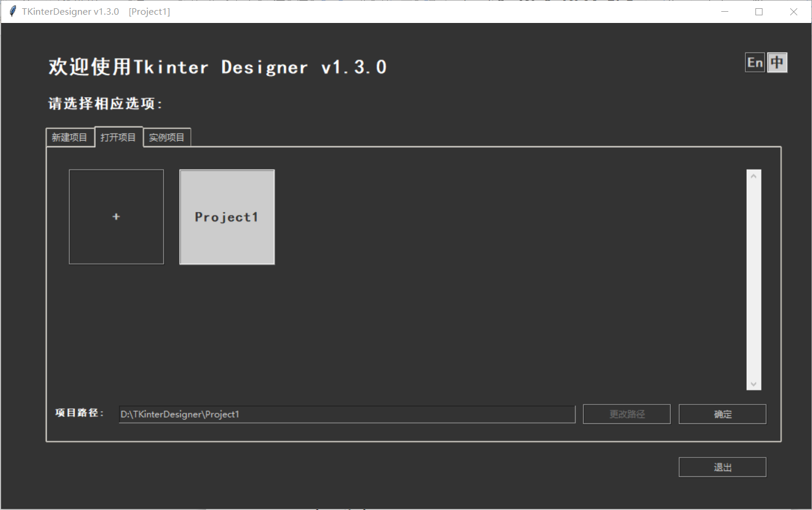
Task: Switch language to English with En button
Action: click(755, 62)
